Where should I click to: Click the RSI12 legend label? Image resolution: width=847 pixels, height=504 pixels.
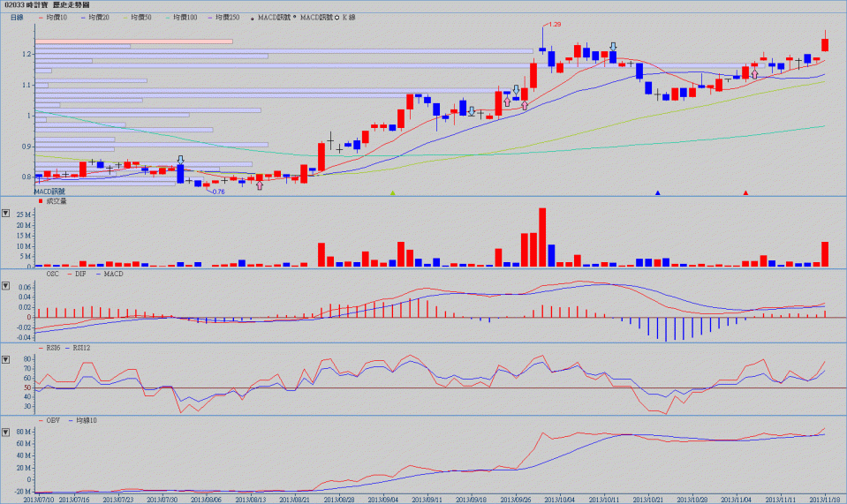click(81, 348)
